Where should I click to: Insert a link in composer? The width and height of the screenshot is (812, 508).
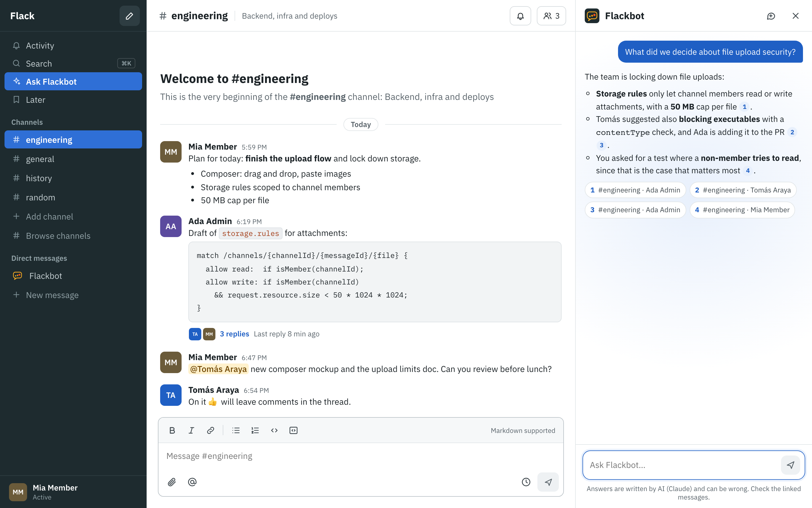[x=210, y=430]
